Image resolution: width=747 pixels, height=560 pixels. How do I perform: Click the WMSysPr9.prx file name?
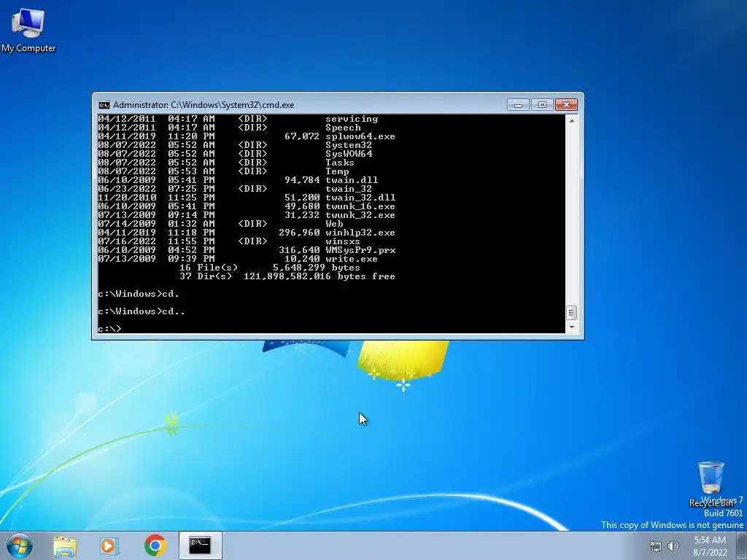pos(360,250)
